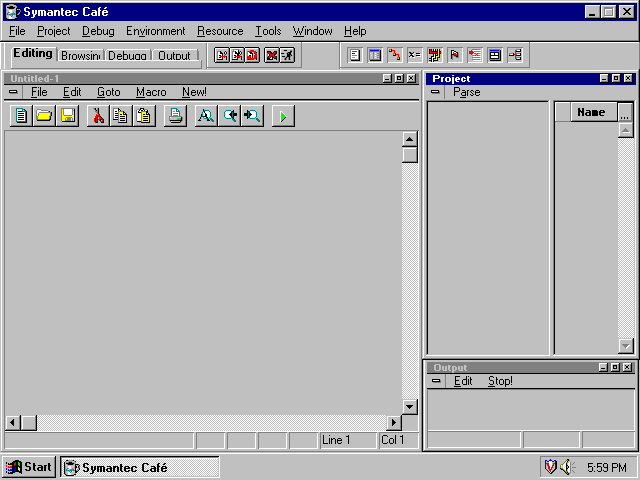Switch to the Output workspace tab
640x480 pixels.
pyautogui.click(x=174, y=56)
